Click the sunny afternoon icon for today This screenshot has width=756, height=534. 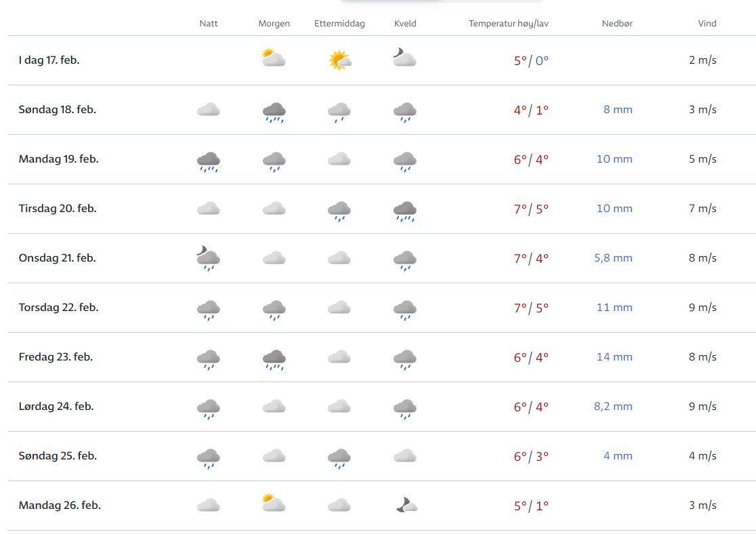339,60
